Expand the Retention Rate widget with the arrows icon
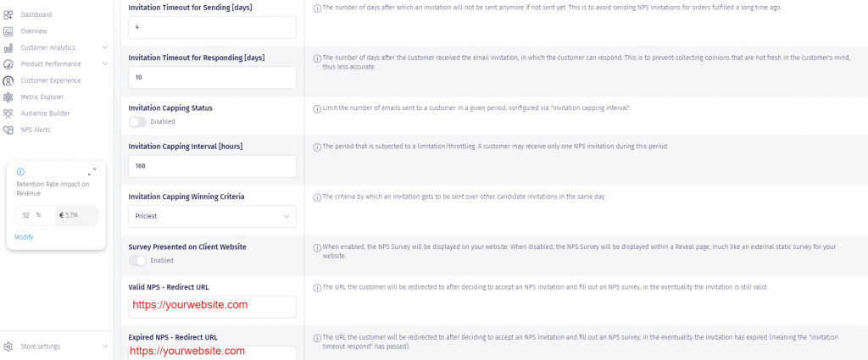868x360 pixels. [x=92, y=171]
